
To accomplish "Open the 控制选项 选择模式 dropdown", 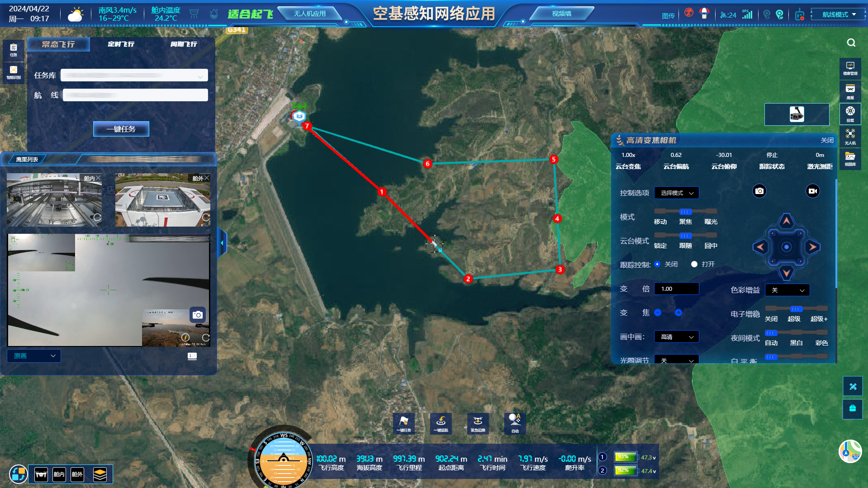I will (676, 193).
